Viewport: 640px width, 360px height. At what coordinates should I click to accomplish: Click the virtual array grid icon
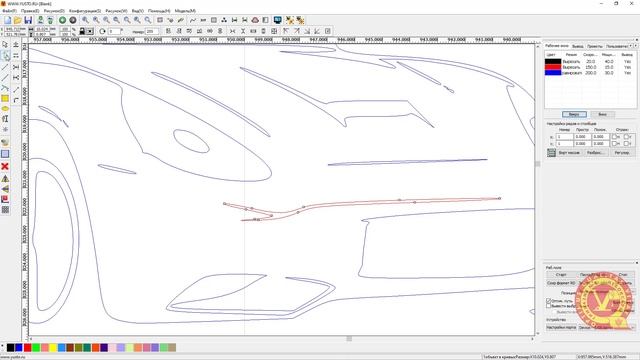click(551, 153)
